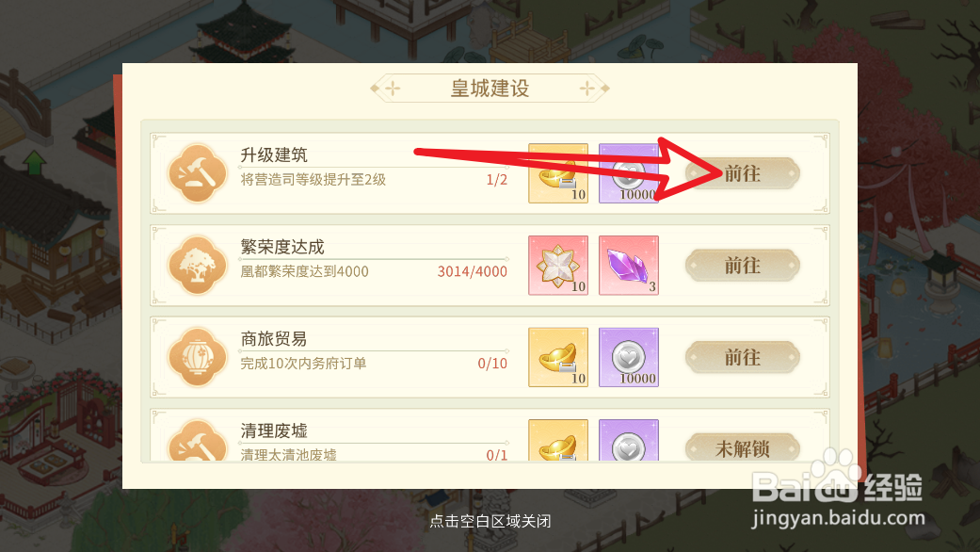Click the hammer icon for 清理废墟
This screenshot has height=552, width=980.
coord(198,440)
